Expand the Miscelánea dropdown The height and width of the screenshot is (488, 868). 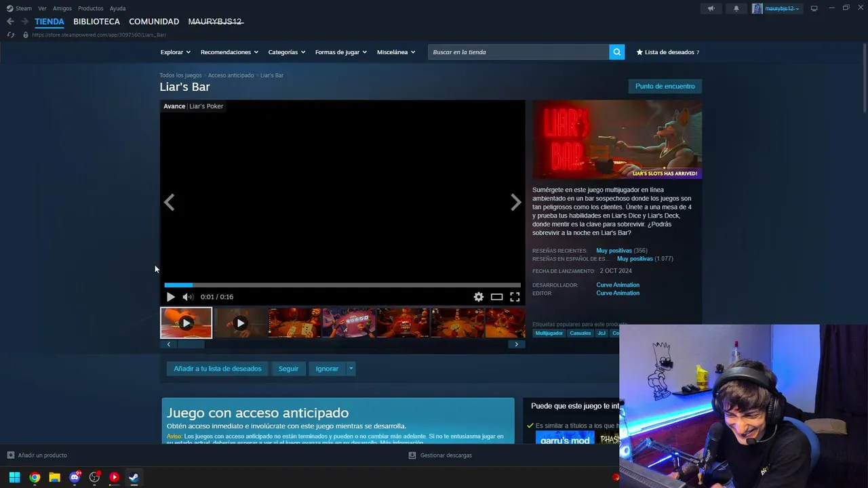[x=396, y=52]
